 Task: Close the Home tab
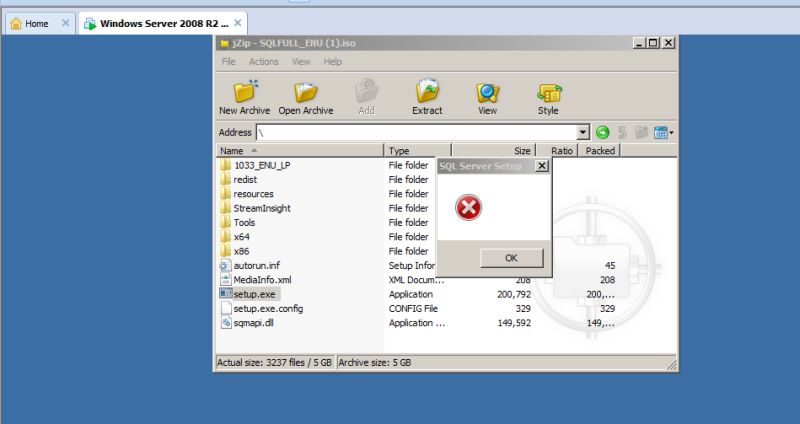tap(65, 23)
